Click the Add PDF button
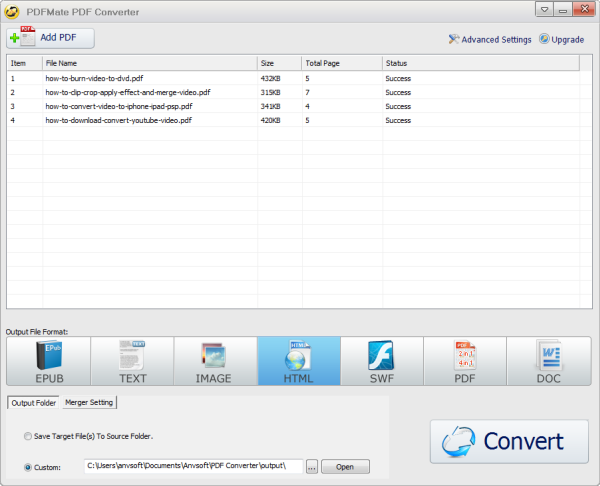This screenshot has width=600, height=486. [x=50, y=38]
